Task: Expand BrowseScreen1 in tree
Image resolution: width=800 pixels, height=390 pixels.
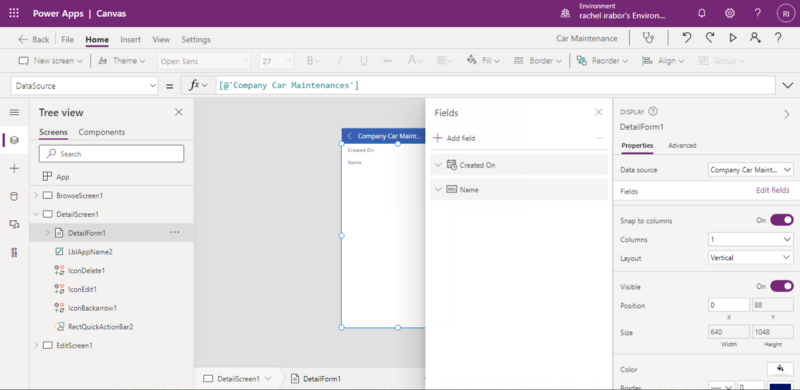Action: [36, 195]
